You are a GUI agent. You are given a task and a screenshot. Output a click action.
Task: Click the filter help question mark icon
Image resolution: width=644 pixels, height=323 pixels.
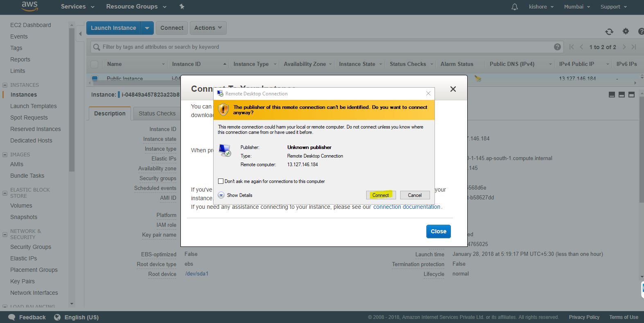[557, 47]
